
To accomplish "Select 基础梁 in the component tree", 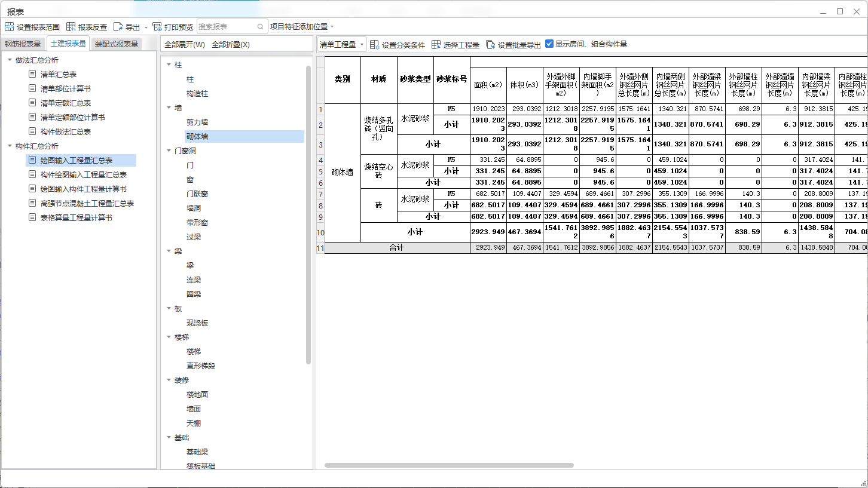I will 197,452.
